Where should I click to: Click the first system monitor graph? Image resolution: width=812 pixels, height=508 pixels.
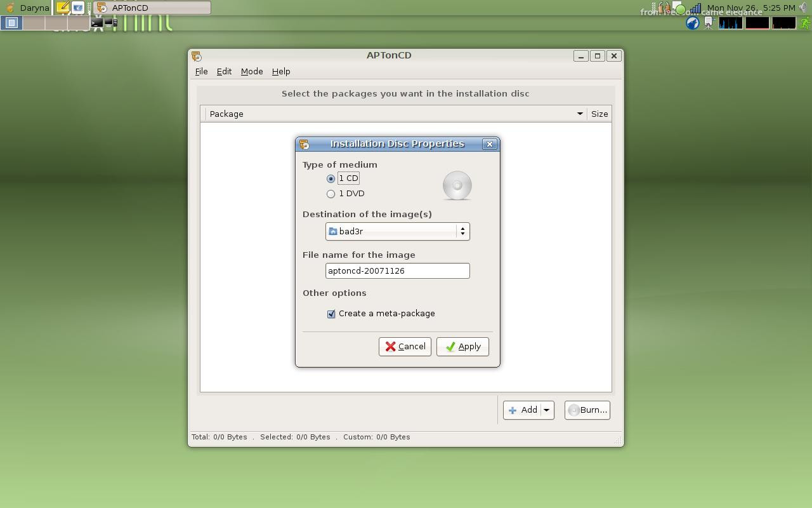pyautogui.click(x=731, y=23)
